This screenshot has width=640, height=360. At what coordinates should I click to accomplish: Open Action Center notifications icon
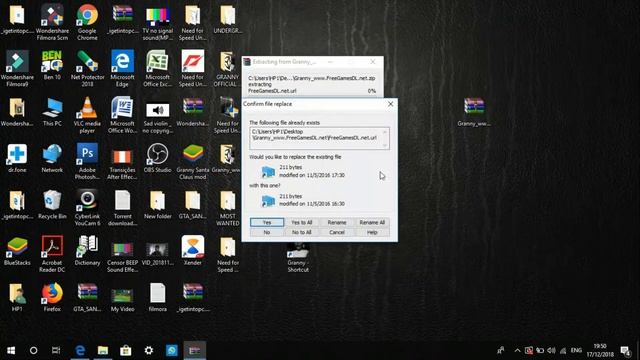pyautogui.click(x=625, y=350)
